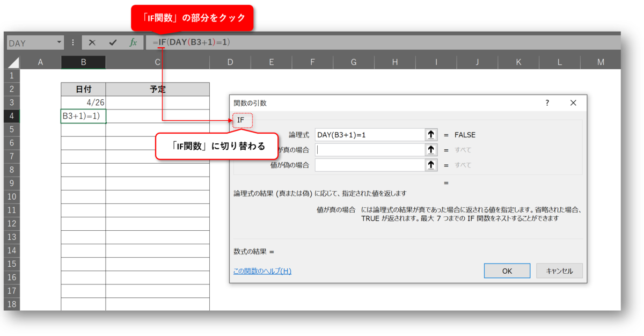Click the Enter checkmark icon on formula bar
The image size is (644, 336).
pos(113,42)
